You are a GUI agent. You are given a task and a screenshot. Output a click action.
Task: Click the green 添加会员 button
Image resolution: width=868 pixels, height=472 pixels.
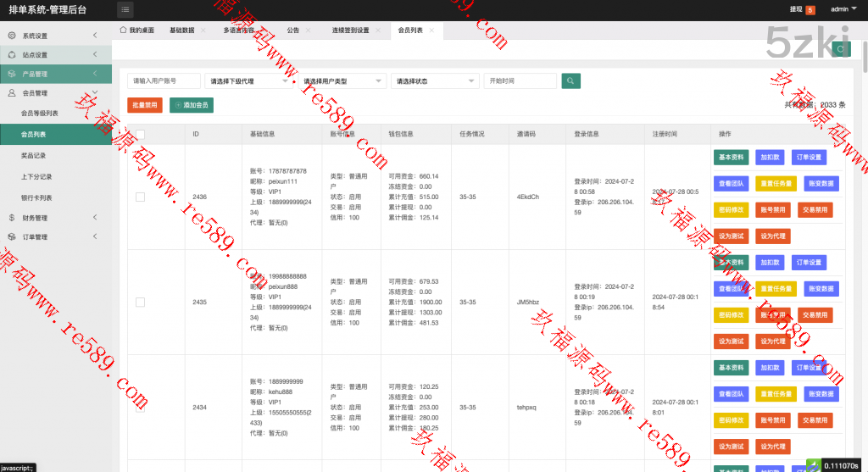(x=192, y=105)
